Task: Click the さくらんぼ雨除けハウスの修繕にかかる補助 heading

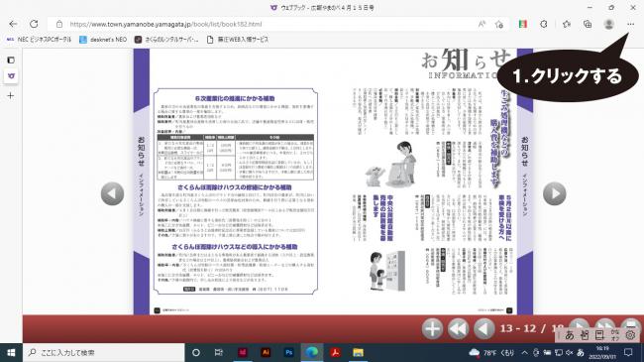Action: point(235,187)
